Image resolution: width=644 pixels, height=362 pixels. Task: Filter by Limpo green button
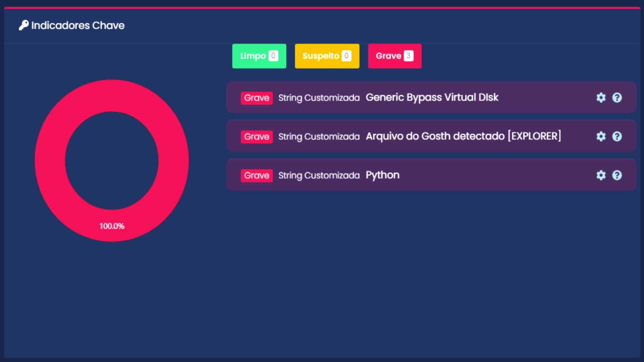pos(259,56)
